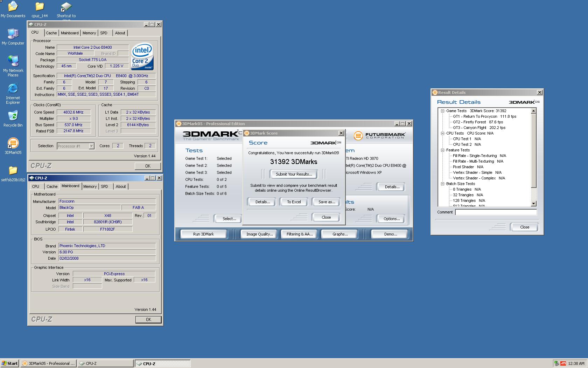
Task: Select the GT1 - Return To Proxycon row
Action: pyautogui.click(x=484, y=116)
